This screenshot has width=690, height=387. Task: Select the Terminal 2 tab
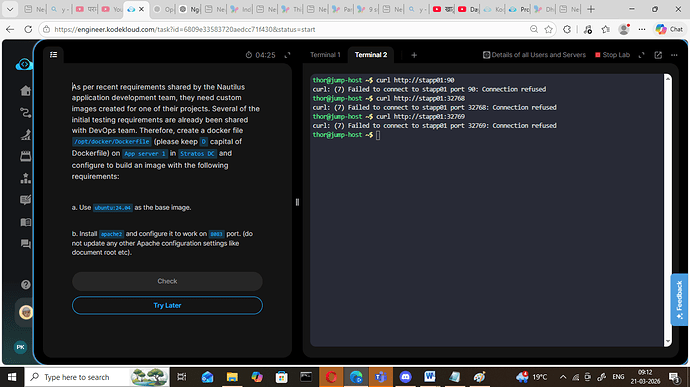371,55
